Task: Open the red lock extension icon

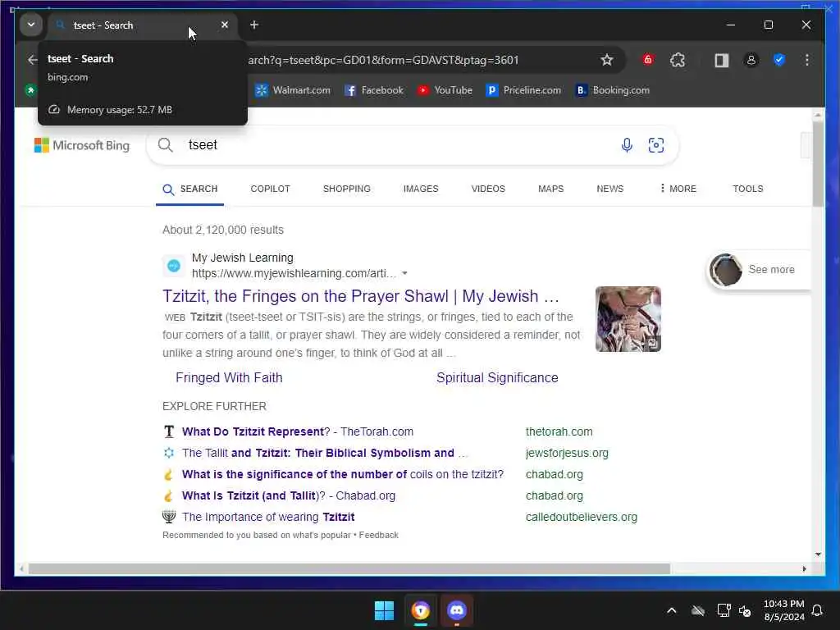Action: point(648,60)
